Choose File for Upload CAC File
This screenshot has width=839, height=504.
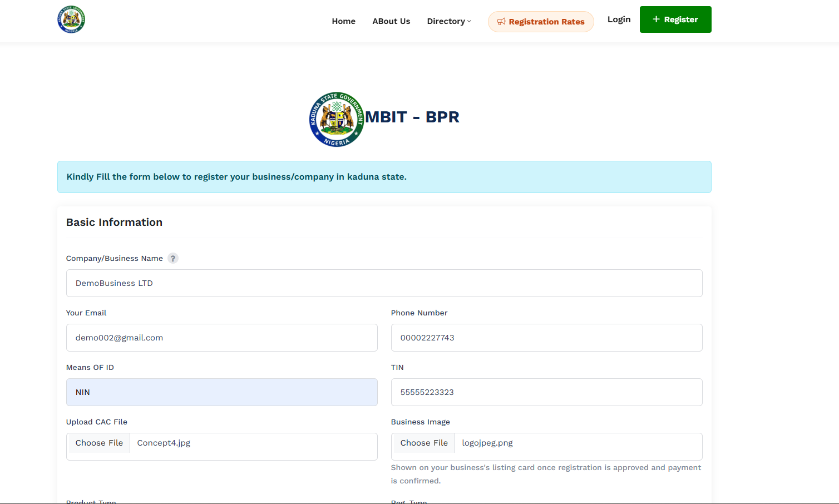[99, 443]
